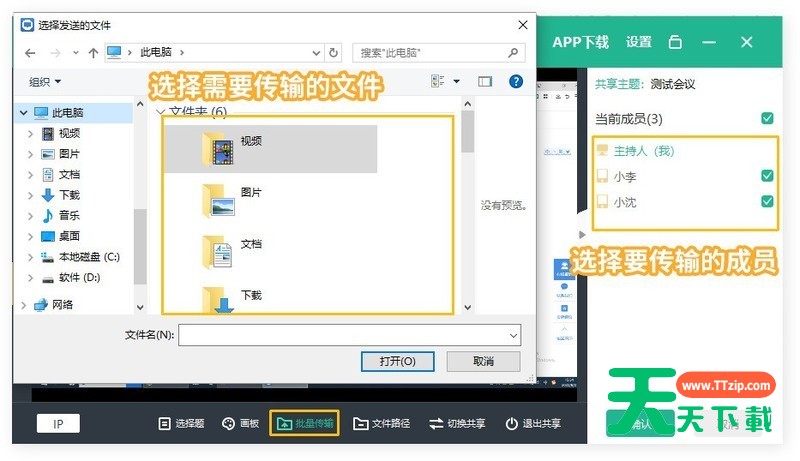800x461 pixels.
Task: Click the 取消 cancel button
Action: click(x=483, y=361)
